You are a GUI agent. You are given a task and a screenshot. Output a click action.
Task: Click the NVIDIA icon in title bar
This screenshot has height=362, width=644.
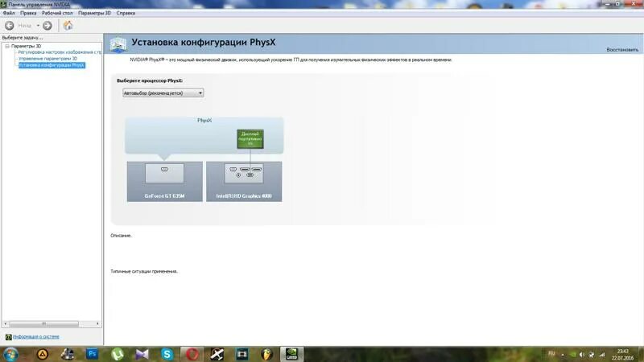[x=4, y=5]
